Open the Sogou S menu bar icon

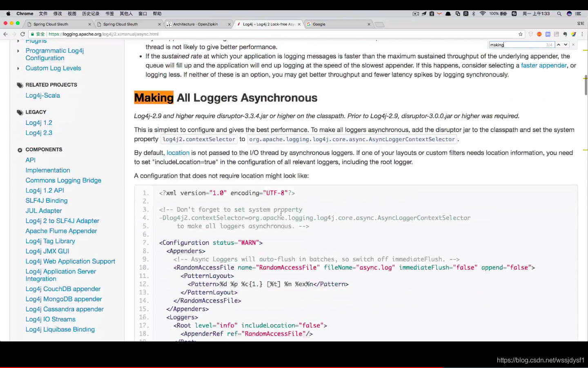click(x=514, y=13)
